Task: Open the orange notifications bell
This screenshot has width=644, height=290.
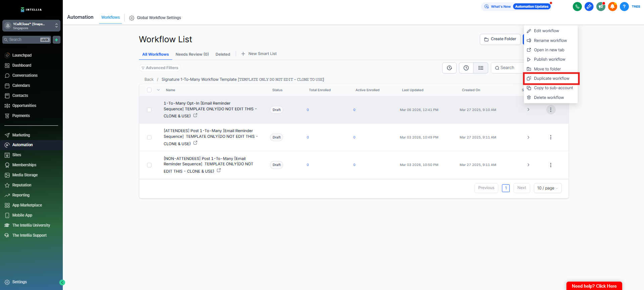Action: [612, 6]
